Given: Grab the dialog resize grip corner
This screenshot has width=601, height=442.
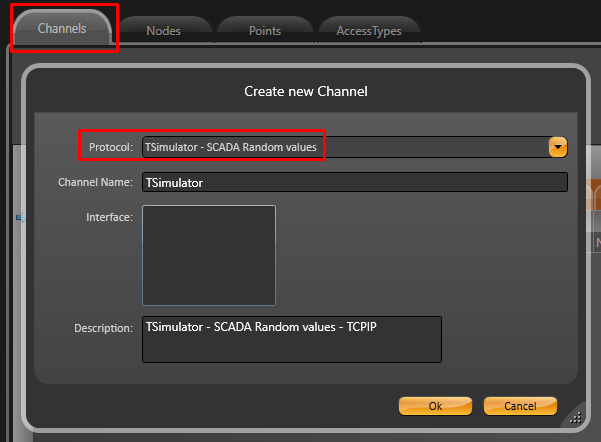Looking at the screenshot, I should pos(576,418).
